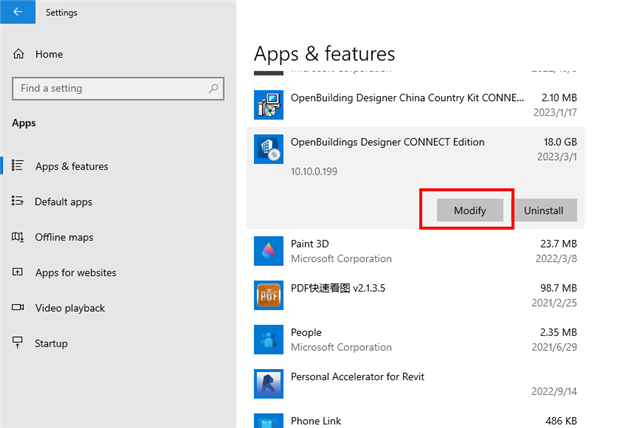Select Personal Accelerator for Revit icon
Viewport: 639px width, 428px height.
pos(269,384)
